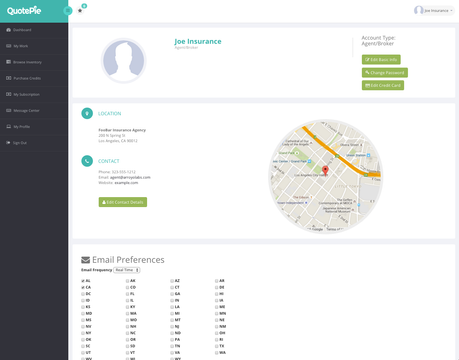
Task: Click the profile avatar placeholder image
Action: point(124,61)
